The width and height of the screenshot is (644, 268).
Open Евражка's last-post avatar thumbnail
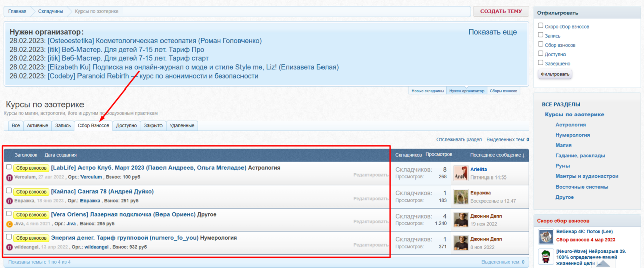[x=461, y=197]
